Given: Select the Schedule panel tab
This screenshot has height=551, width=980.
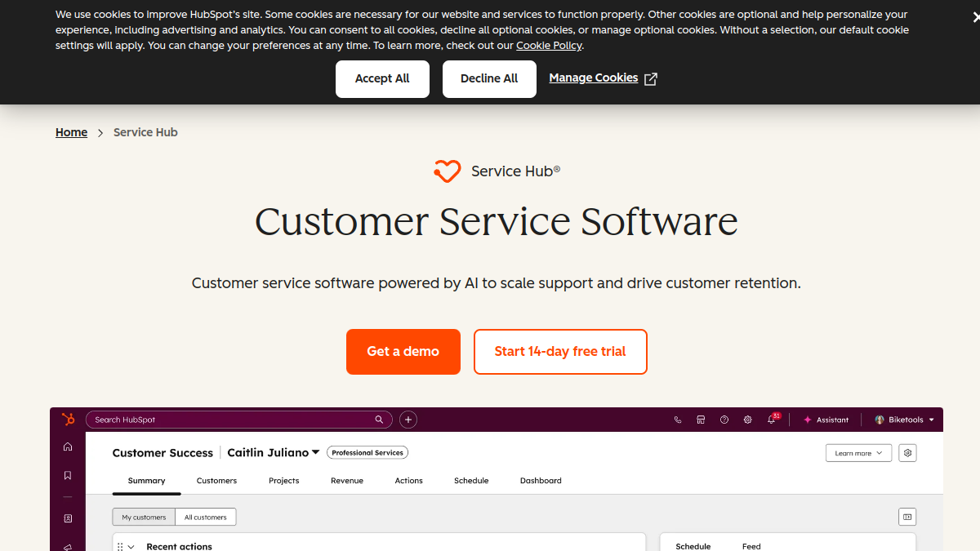Looking at the screenshot, I should [x=693, y=546].
